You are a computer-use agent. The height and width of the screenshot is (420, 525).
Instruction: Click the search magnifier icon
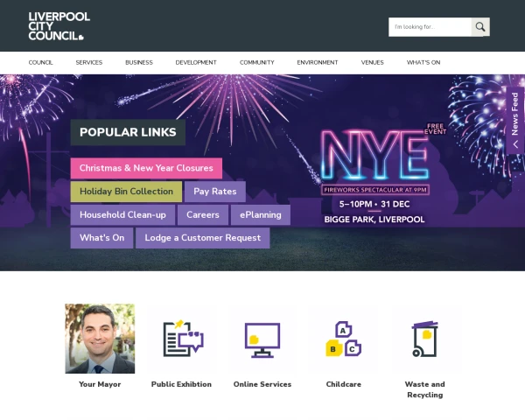coord(479,27)
